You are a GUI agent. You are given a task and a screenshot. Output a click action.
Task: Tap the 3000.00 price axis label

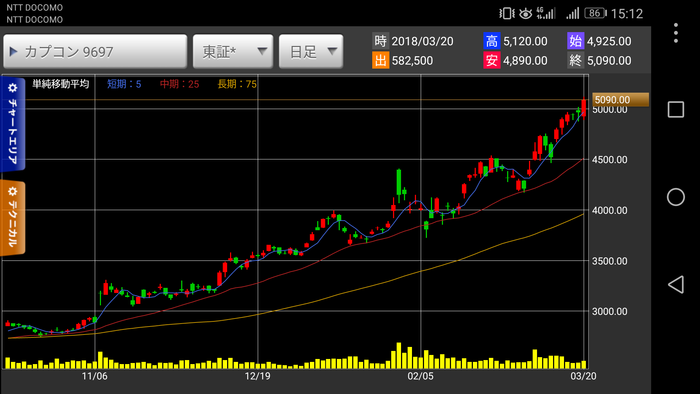tap(609, 311)
